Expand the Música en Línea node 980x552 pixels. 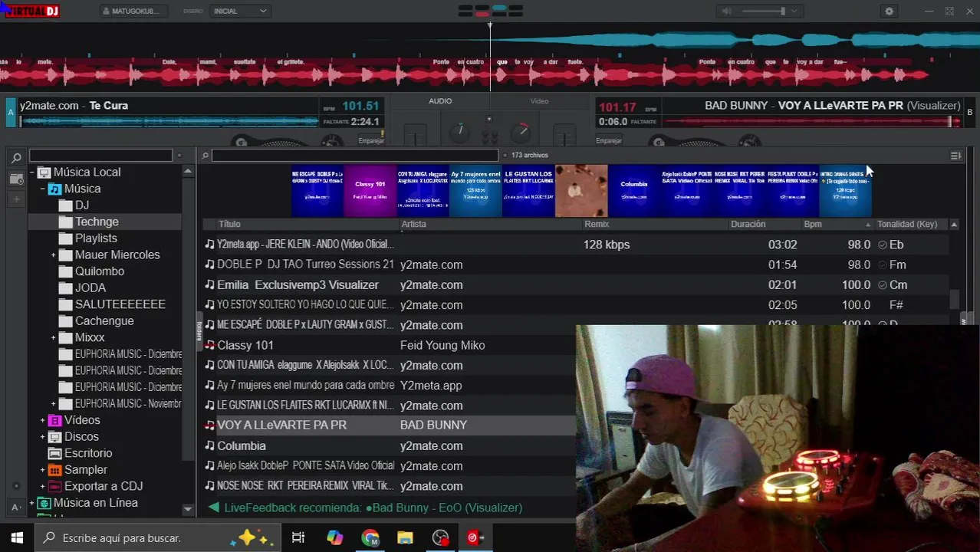pyautogui.click(x=31, y=503)
